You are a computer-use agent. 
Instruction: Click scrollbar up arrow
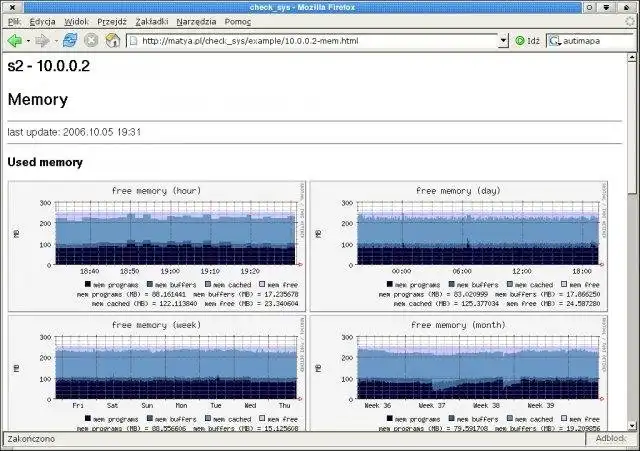(632, 58)
